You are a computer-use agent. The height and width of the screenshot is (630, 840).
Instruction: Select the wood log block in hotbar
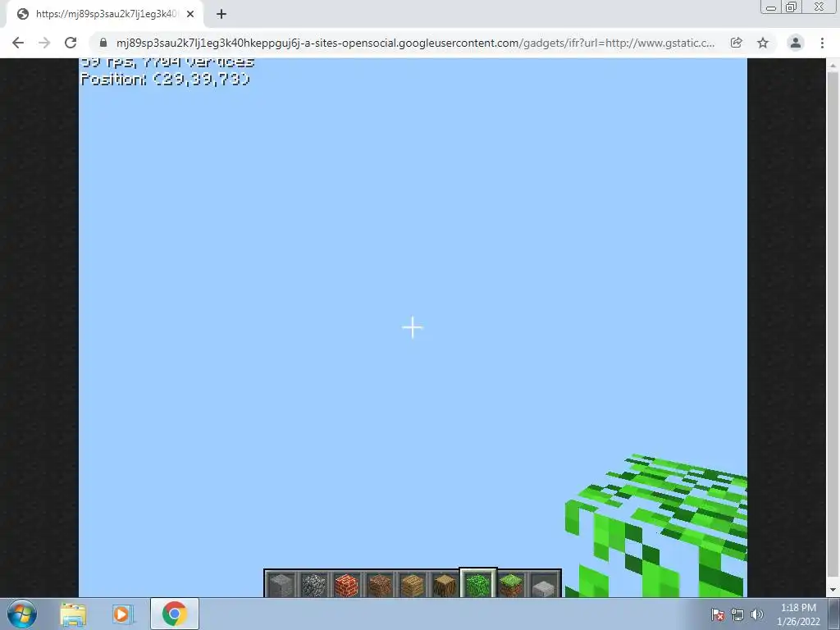[445, 584]
